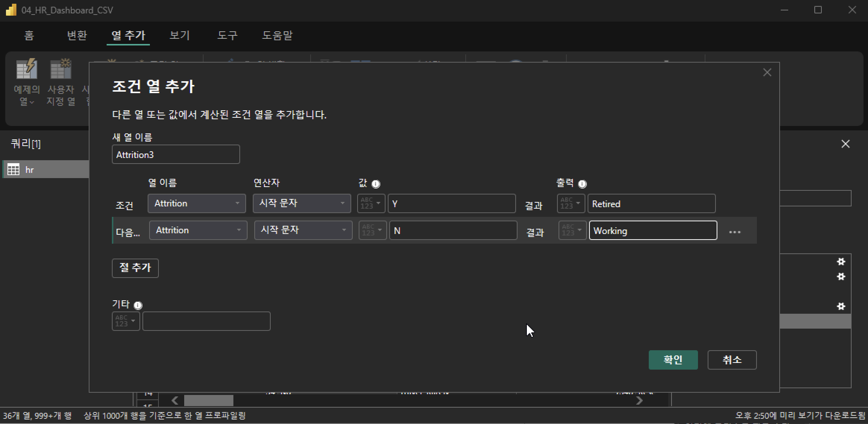The width and height of the screenshot is (868, 424).
Task: Click the horizontal scrollbar thumb at bottom
Action: tap(208, 401)
